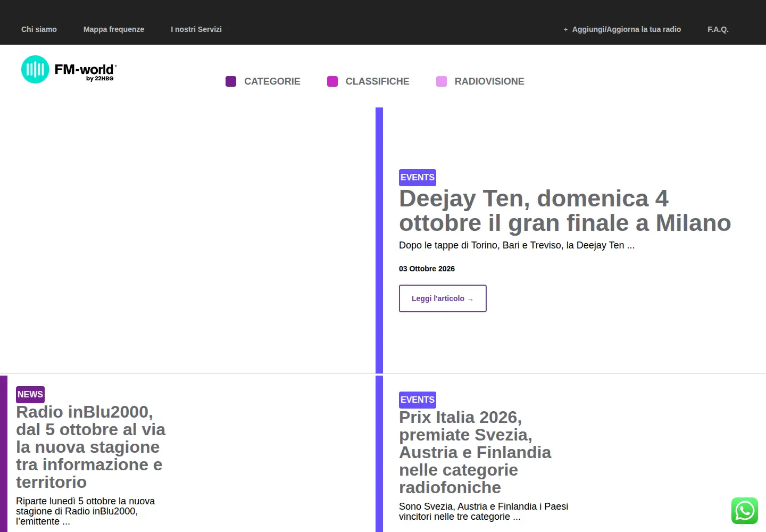Image resolution: width=766 pixels, height=532 pixels.
Task: Click EVENTS tag above Prix Italia
Action: click(418, 400)
